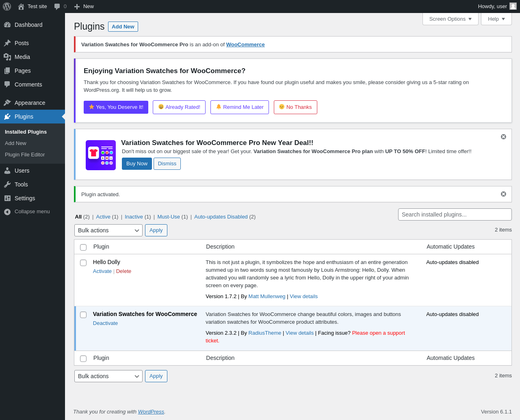Viewport: 520px width, 420px height.
Task: Click Yes, You Deserve It! button
Action: point(116,107)
